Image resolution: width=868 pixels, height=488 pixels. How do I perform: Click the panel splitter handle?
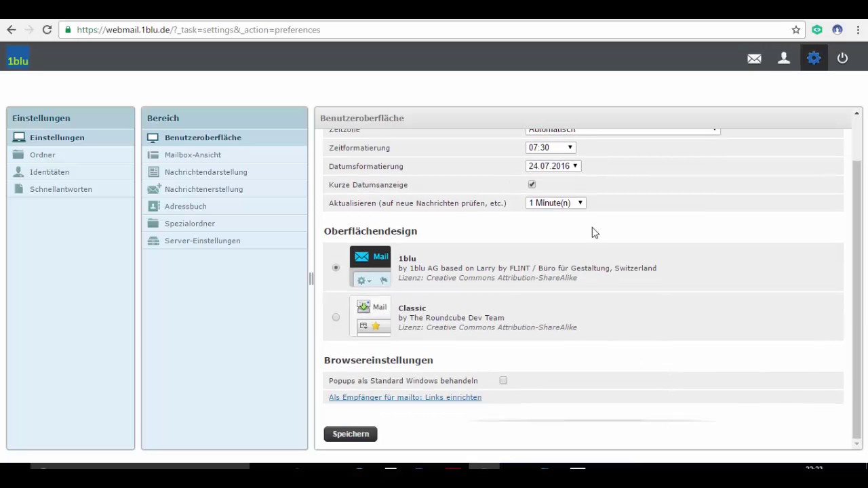(311, 279)
